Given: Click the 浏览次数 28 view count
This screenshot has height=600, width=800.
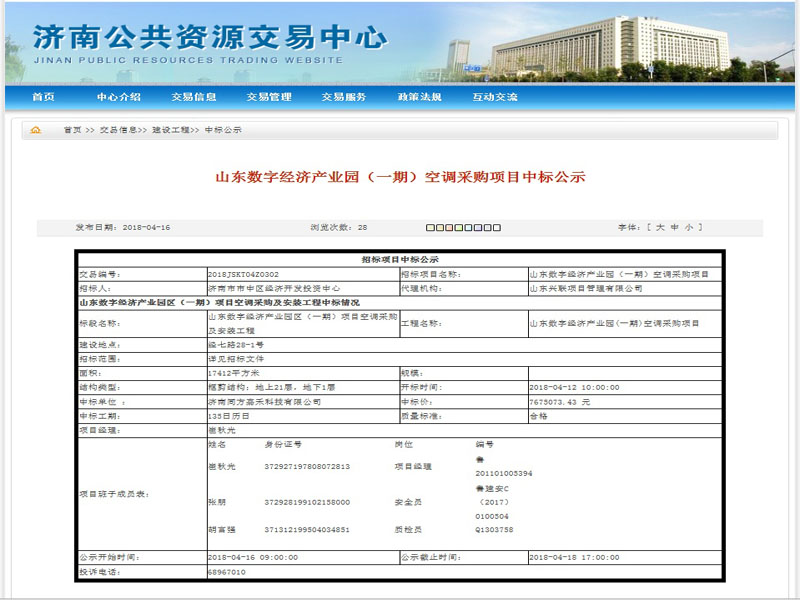Looking at the screenshot, I should [x=339, y=228].
